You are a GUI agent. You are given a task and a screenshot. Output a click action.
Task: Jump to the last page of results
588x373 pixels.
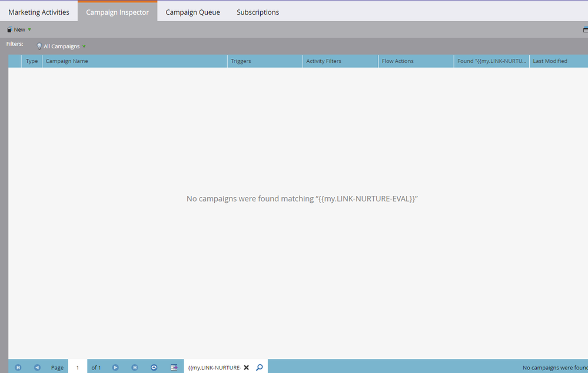point(135,367)
